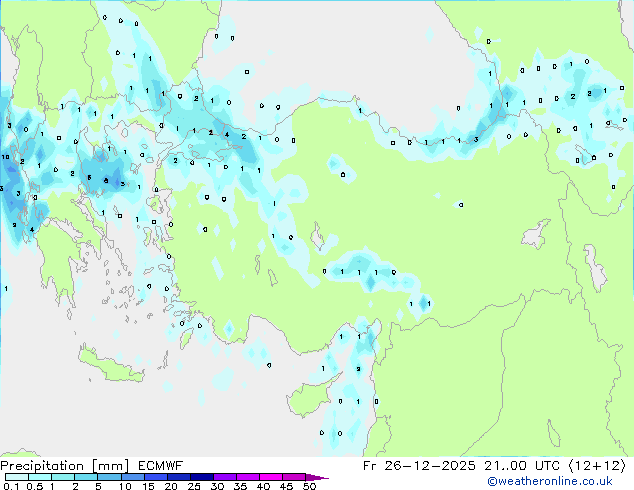Click the legend label "10"

pyautogui.click(x=125, y=486)
